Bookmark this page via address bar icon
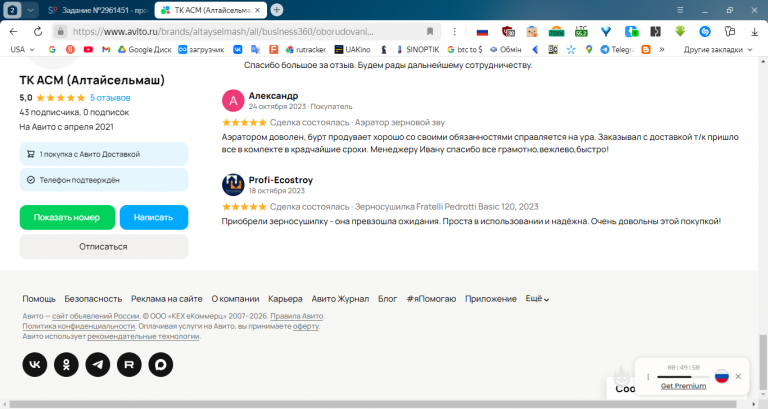The width and height of the screenshot is (768, 409). 430,31
